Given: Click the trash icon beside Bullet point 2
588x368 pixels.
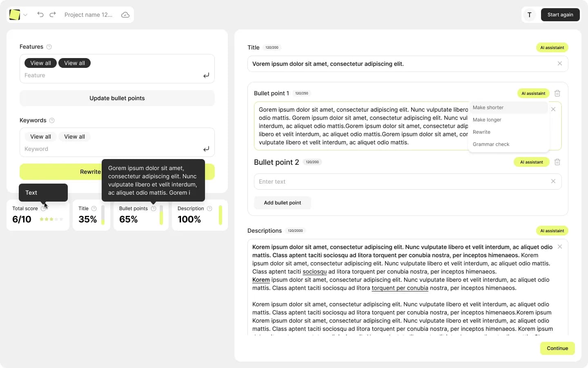Looking at the screenshot, I should (557, 162).
